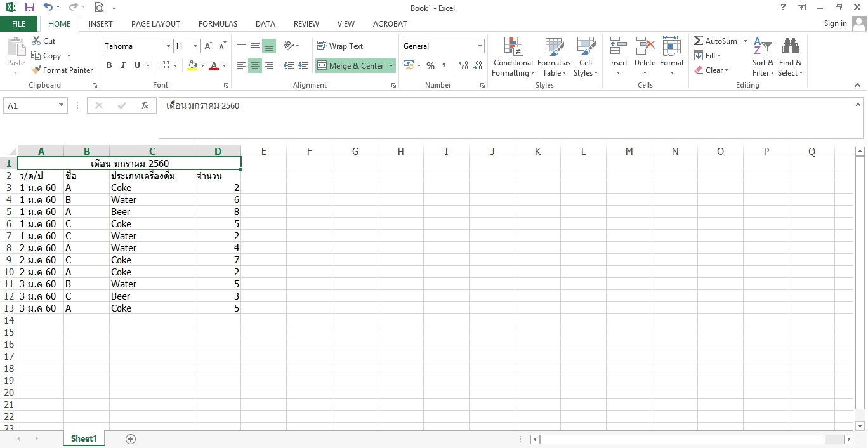Open Excel Help question mark
This screenshot has height=448, width=868.
click(784, 7)
